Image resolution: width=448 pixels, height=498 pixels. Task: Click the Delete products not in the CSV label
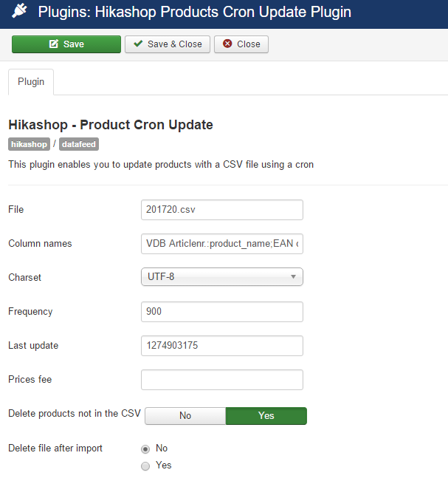(x=75, y=414)
